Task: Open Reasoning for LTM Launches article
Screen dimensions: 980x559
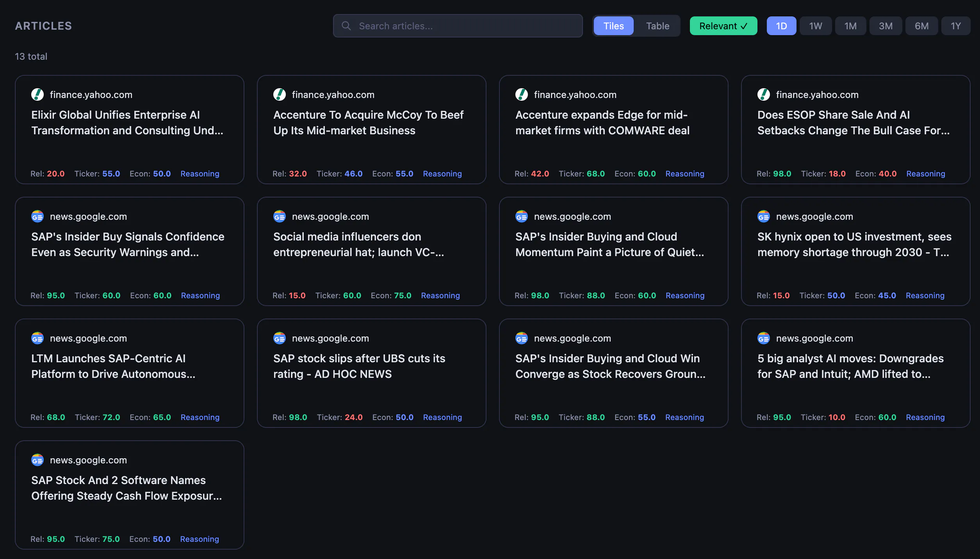Action: [200, 417]
